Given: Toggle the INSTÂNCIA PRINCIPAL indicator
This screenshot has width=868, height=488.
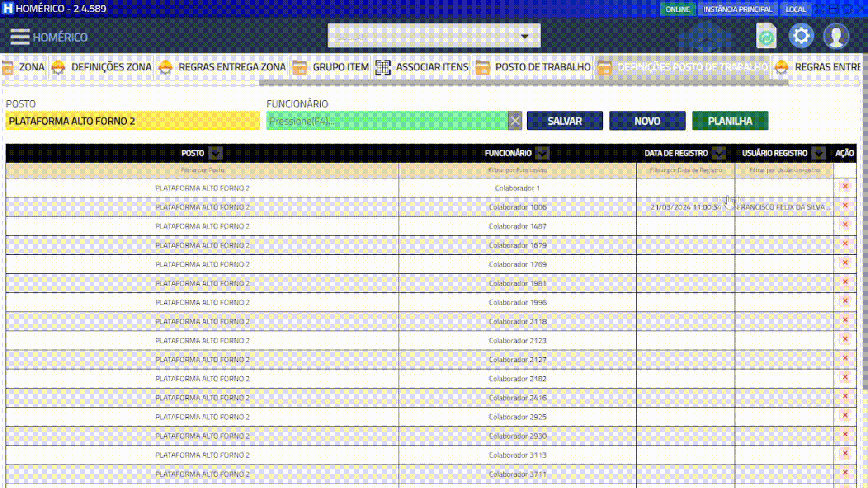Looking at the screenshot, I should (x=737, y=9).
